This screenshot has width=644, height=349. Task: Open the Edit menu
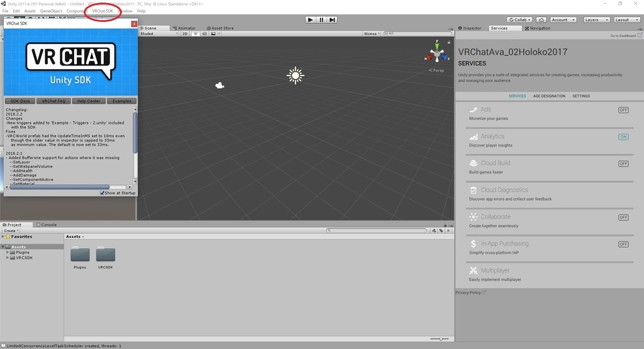coord(16,11)
